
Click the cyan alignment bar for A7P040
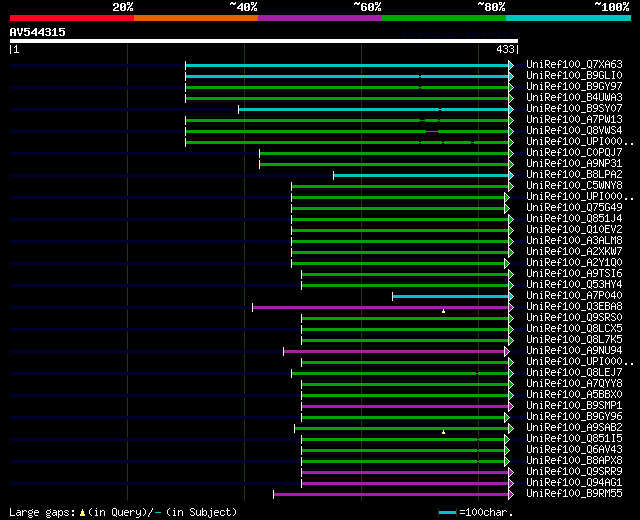point(451,296)
